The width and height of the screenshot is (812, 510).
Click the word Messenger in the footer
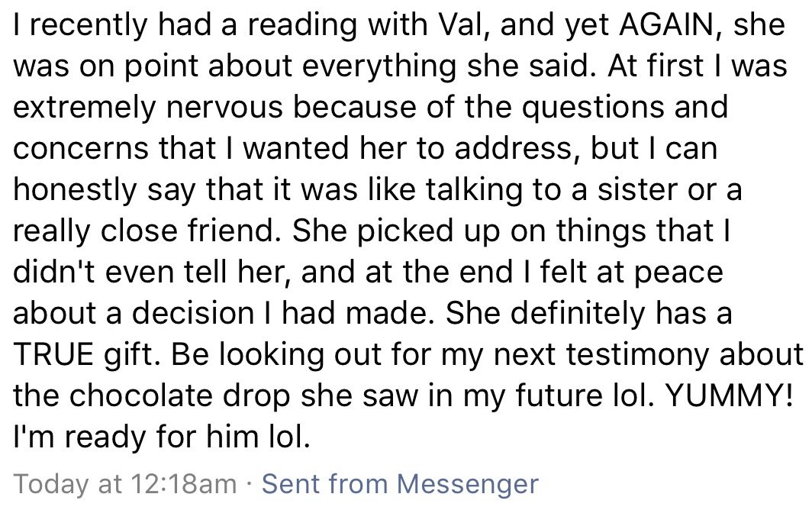[x=468, y=483]
